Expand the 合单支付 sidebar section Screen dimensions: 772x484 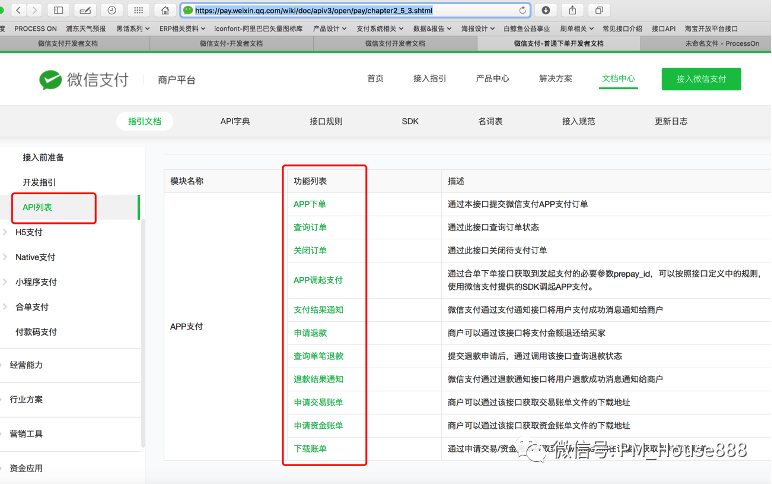pyautogui.click(x=32, y=307)
